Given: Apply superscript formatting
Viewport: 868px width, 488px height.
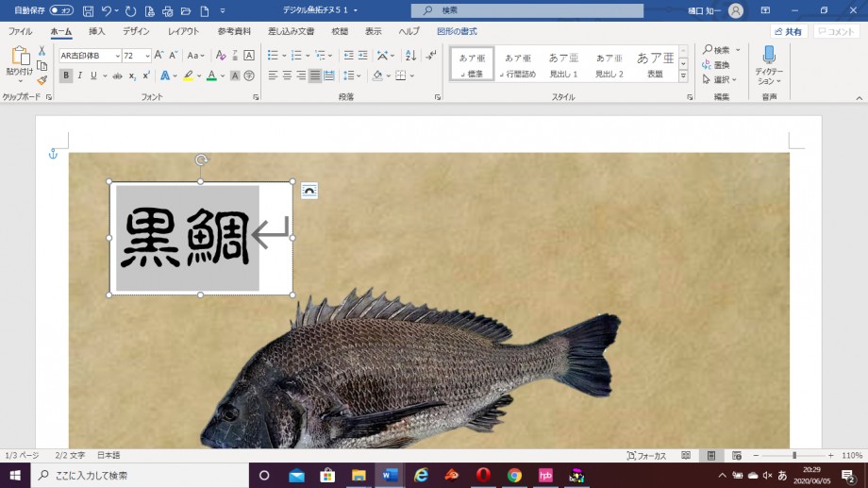Looking at the screenshot, I should point(146,76).
